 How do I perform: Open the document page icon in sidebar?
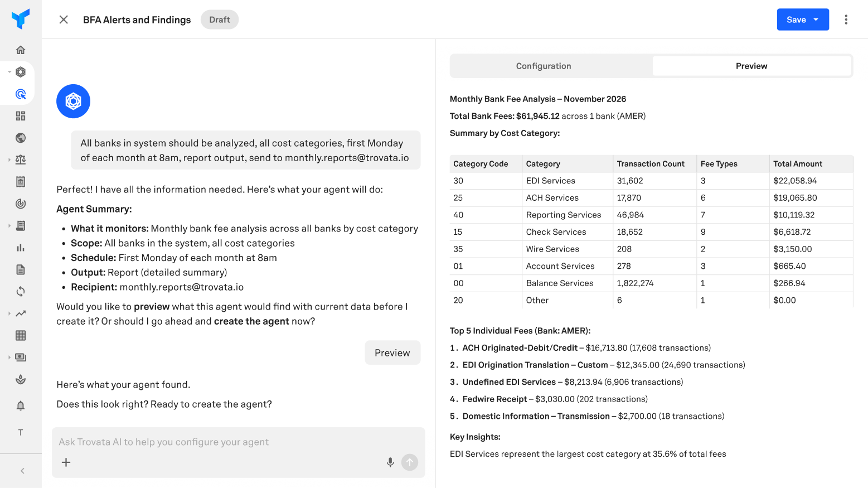tap(21, 269)
